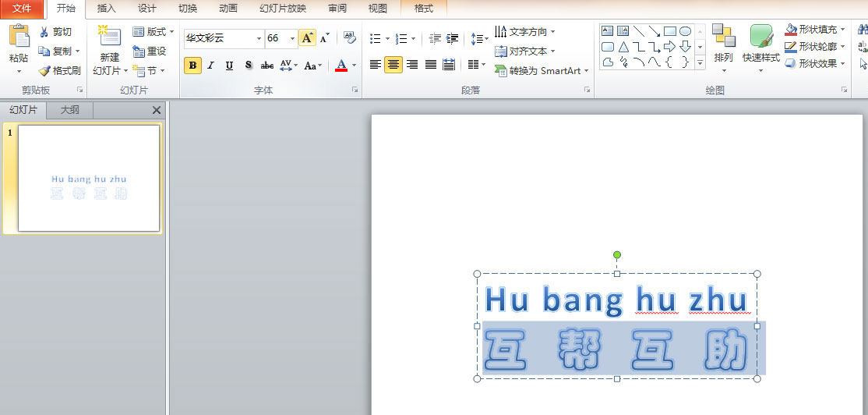Insert a New Slide (新建幻灯片)

(x=110, y=38)
